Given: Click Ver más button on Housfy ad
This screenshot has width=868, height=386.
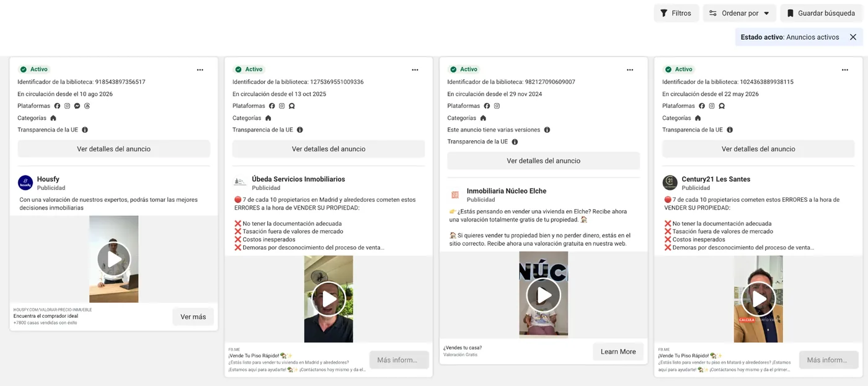Looking at the screenshot, I should (193, 316).
